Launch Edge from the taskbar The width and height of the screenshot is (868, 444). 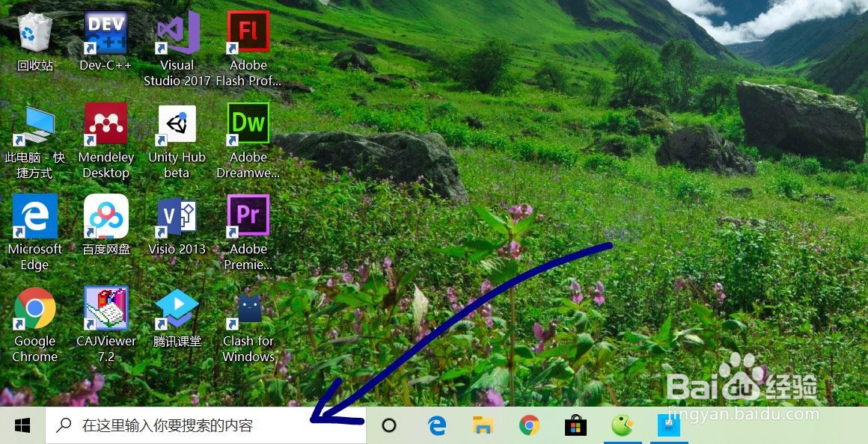coord(437,425)
